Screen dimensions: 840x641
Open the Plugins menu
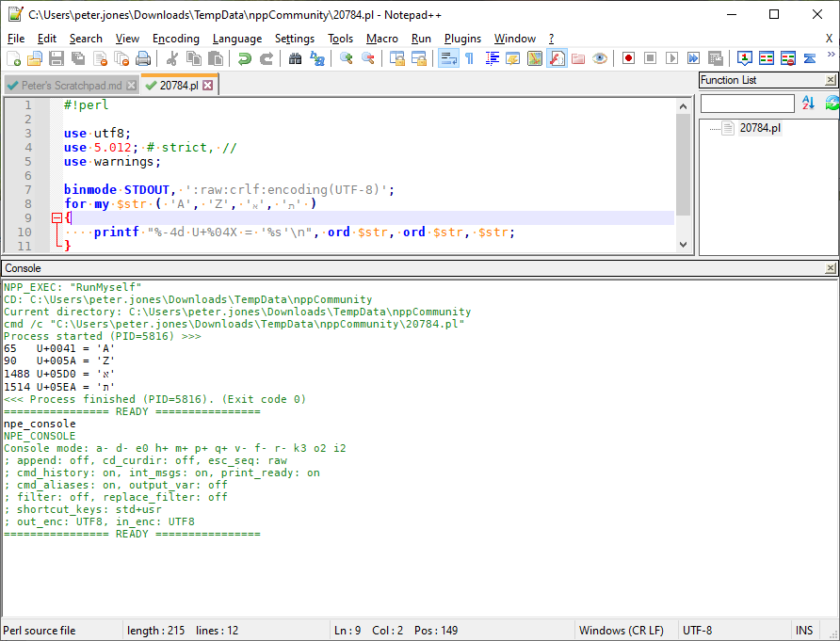click(x=463, y=39)
